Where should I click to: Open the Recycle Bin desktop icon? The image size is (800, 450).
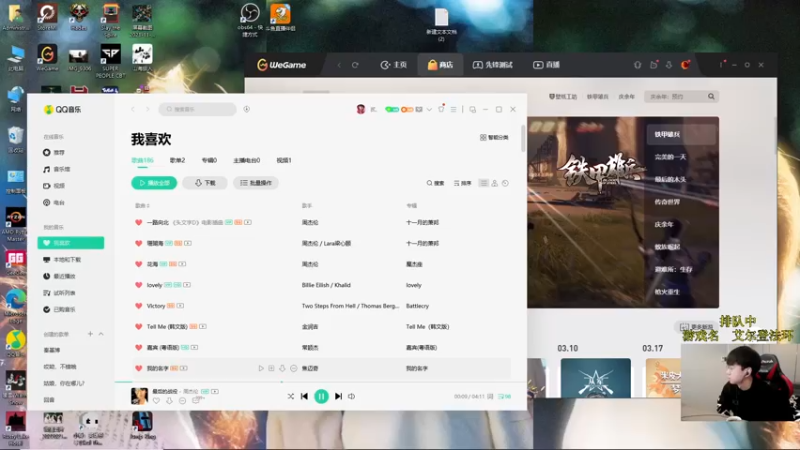click(15, 139)
